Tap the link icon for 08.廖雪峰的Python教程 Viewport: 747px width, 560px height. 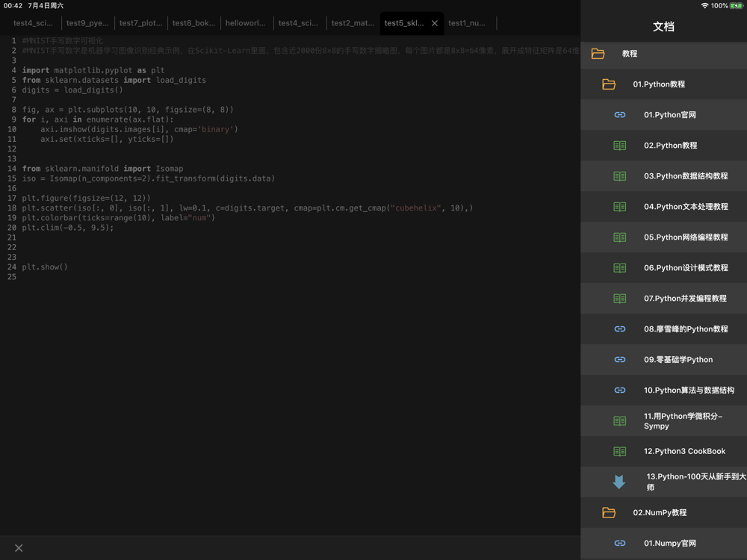coord(619,329)
